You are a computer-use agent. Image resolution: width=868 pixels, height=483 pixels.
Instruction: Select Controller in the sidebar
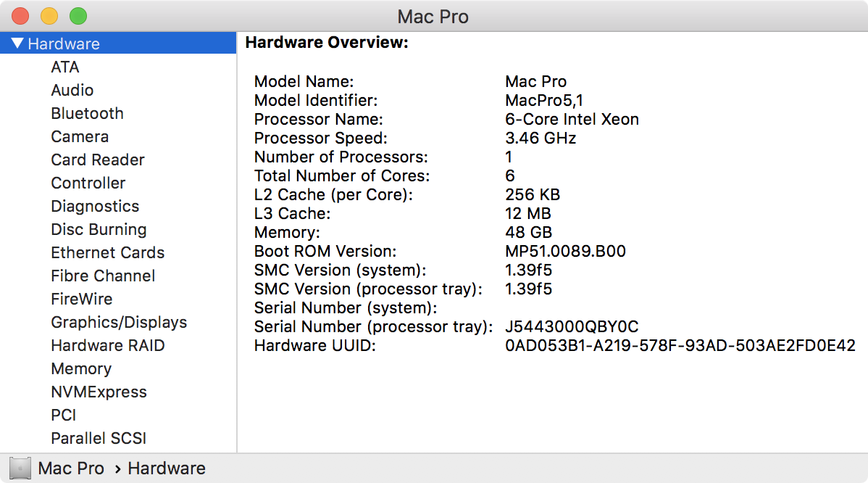tap(88, 183)
